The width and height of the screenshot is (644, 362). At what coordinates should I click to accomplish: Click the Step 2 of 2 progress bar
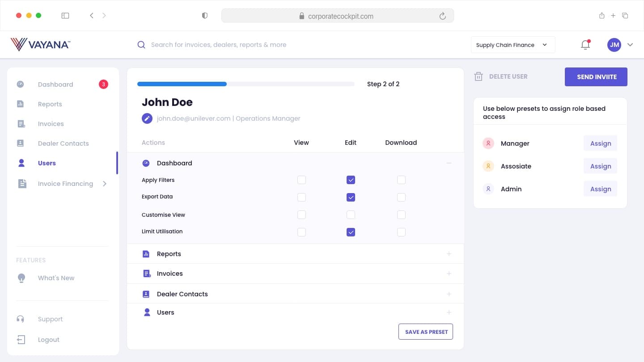[x=246, y=84]
